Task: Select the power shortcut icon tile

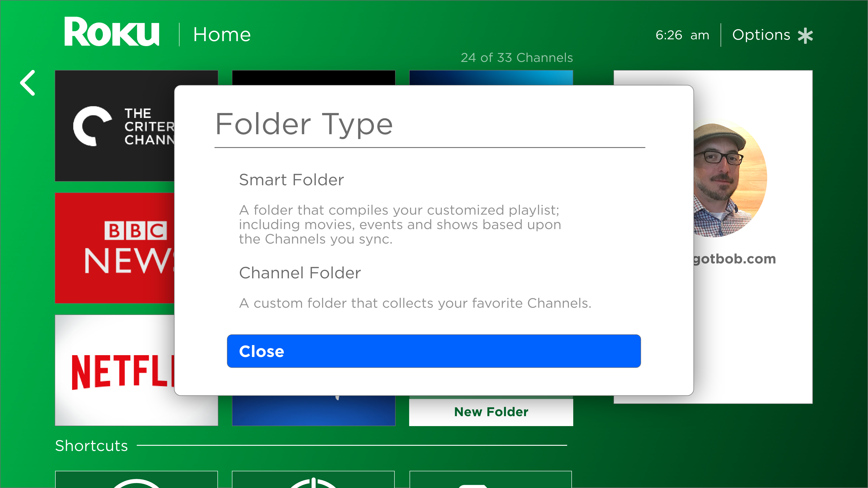Action: pos(313,480)
